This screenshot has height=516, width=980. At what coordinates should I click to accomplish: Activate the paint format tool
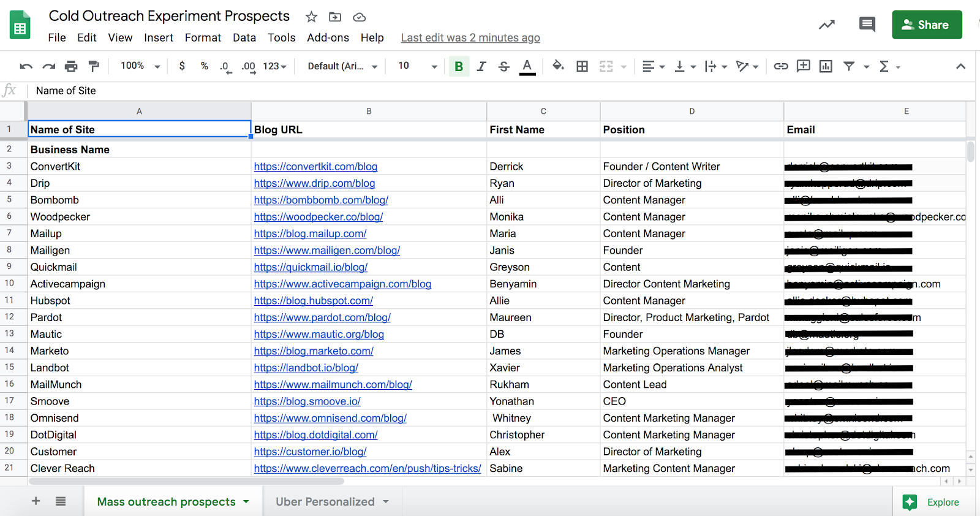point(94,66)
